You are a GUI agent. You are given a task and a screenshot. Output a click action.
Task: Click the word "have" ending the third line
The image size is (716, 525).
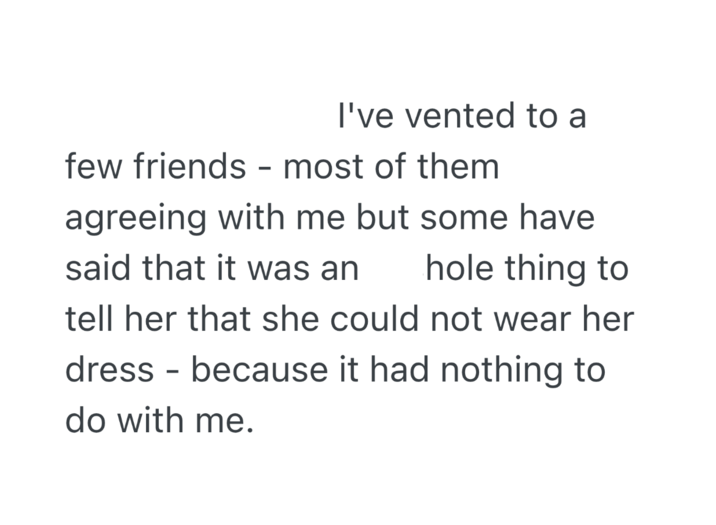click(557, 218)
